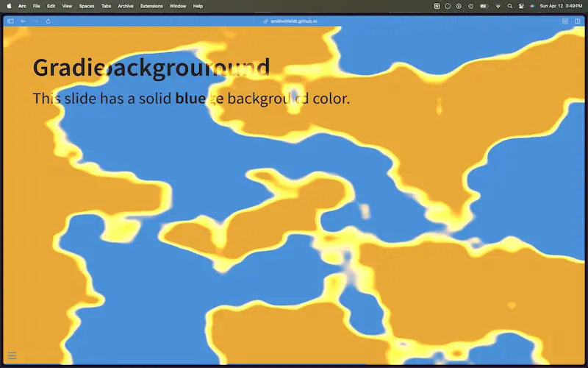Show battery status in menu bar

click(484, 6)
